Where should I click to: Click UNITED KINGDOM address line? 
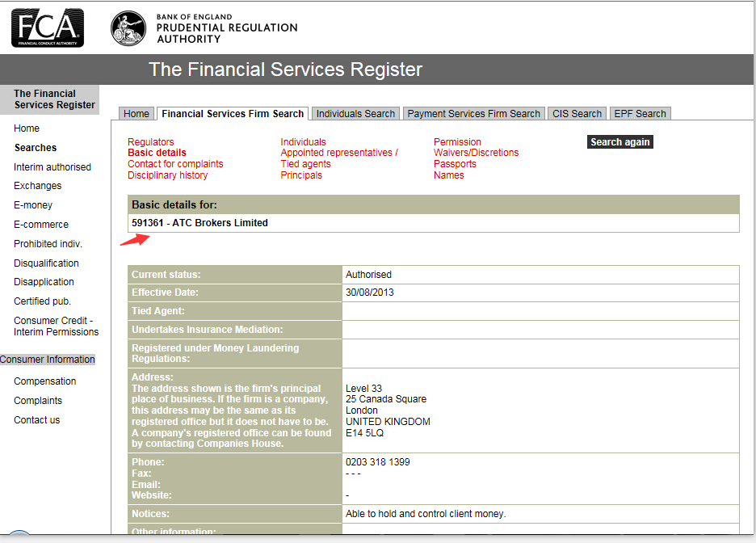388,422
